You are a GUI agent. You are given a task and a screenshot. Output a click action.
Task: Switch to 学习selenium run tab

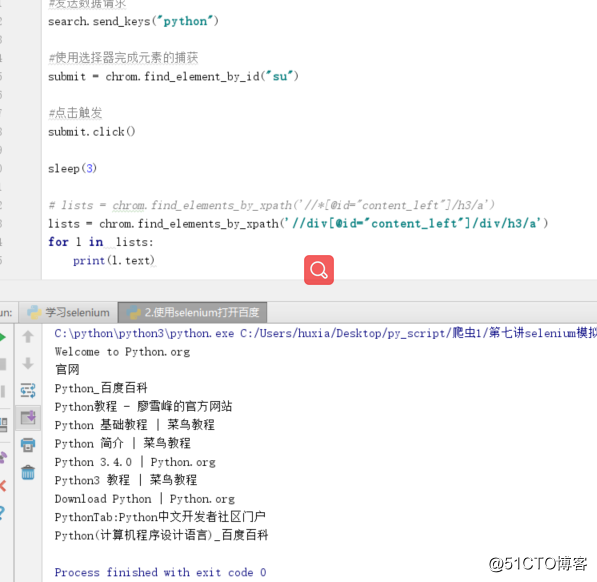(69, 313)
